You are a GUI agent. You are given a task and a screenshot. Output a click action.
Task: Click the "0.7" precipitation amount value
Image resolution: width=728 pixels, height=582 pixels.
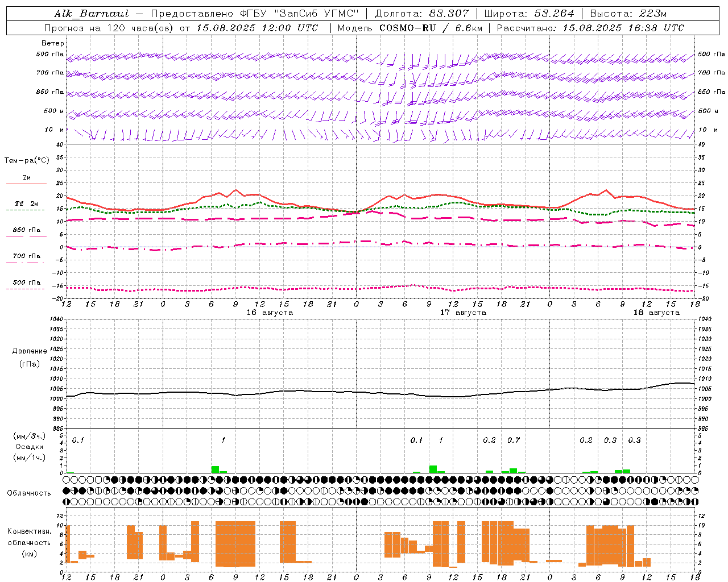(x=514, y=440)
